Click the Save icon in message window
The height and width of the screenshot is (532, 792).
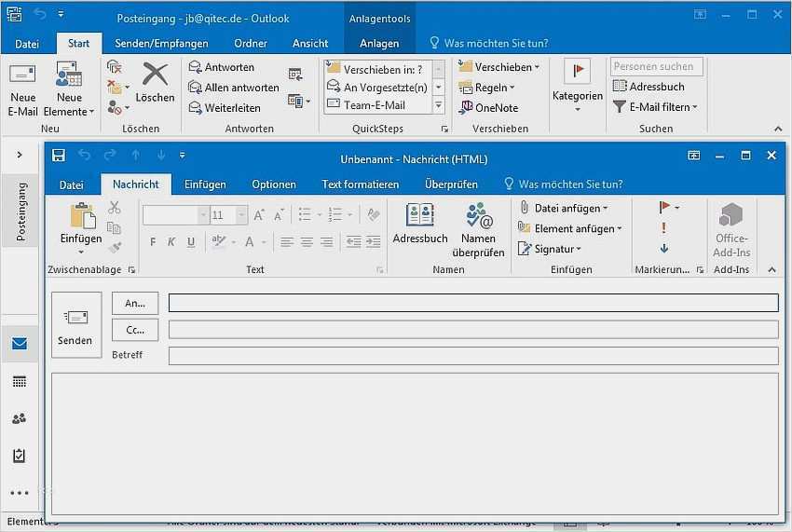pos(59,155)
